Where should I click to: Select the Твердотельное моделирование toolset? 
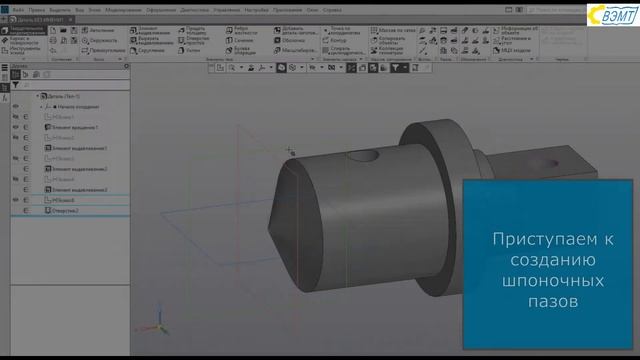23,31
